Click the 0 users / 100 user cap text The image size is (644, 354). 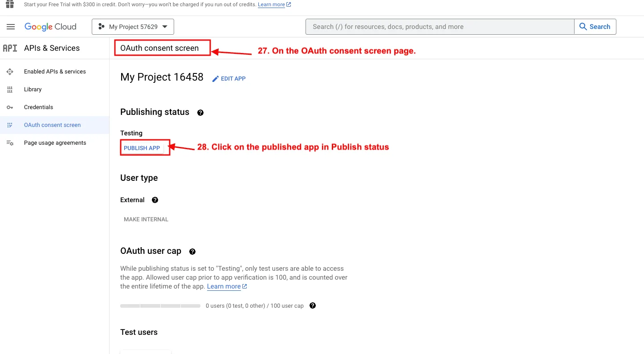coord(255,306)
